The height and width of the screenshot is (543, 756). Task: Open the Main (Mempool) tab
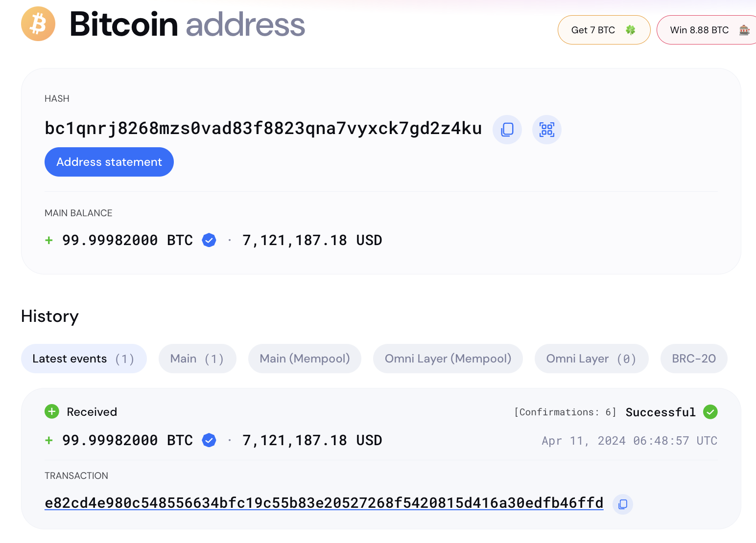[305, 359]
